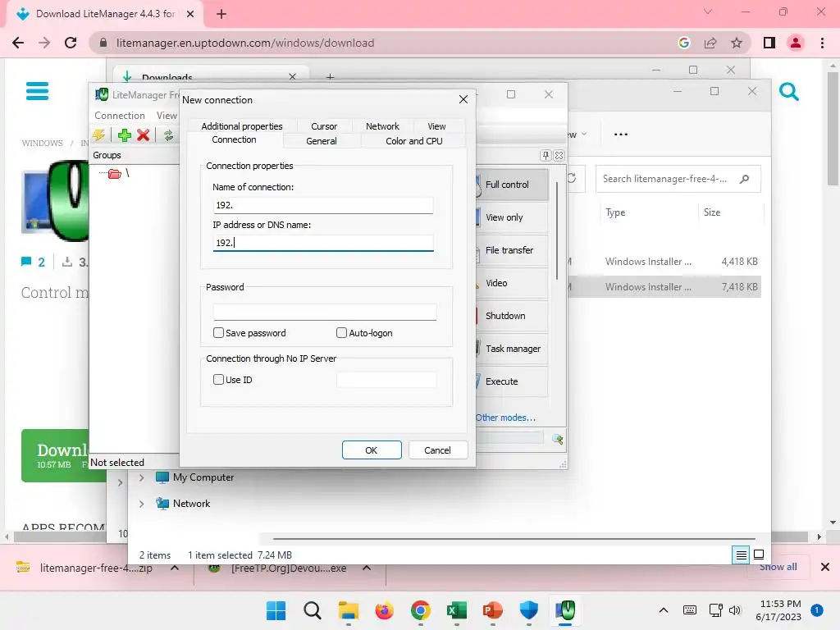Viewport: 840px width, 630px height.
Task: Click the search computers icon near the dialog bottom
Action: [x=557, y=440]
